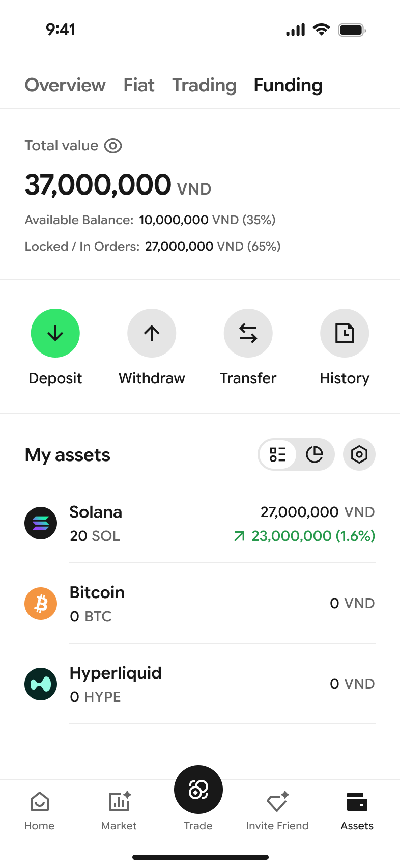Switch My assets to pie chart view

pyautogui.click(x=315, y=454)
